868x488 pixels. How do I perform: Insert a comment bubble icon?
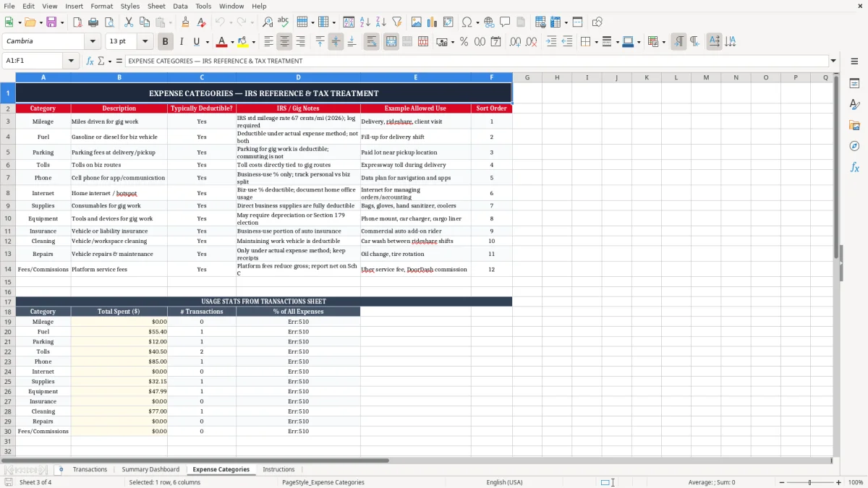coord(505,22)
